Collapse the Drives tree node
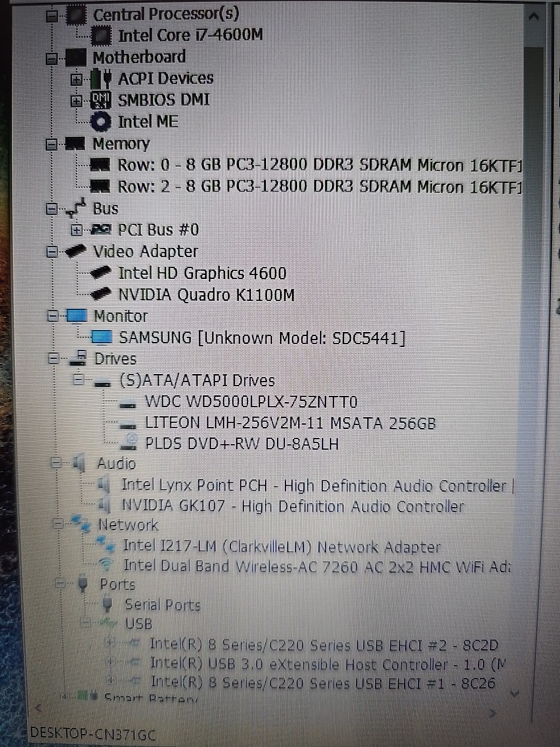This screenshot has width=560, height=747. pyautogui.click(x=54, y=358)
